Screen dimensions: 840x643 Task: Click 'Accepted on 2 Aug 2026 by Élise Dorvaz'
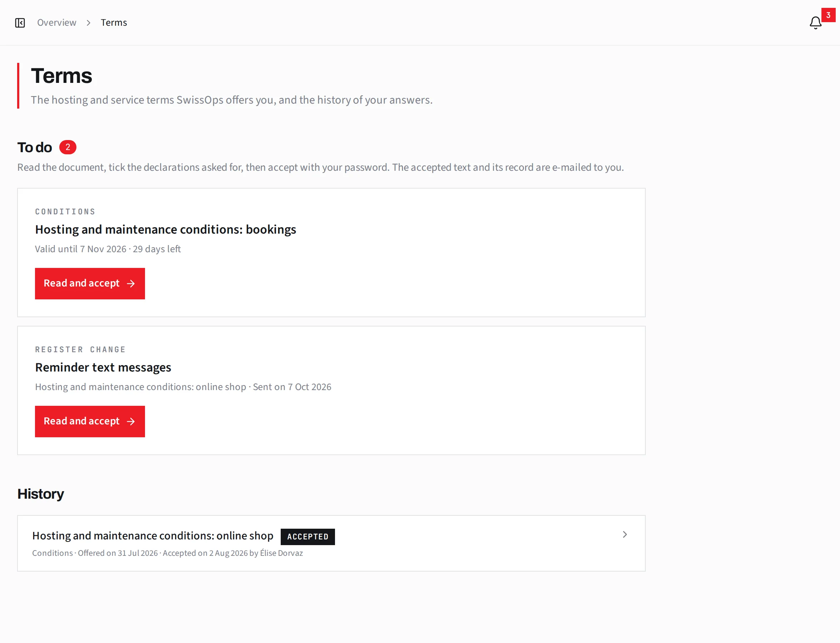click(232, 553)
